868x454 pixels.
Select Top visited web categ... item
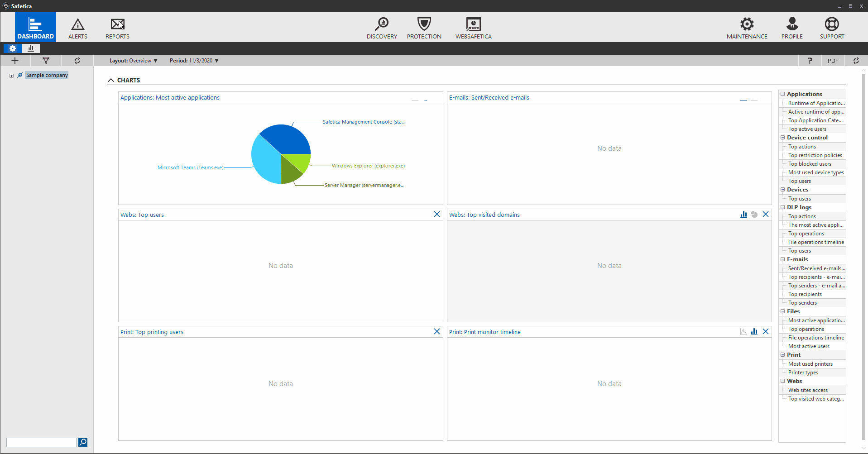(x=816, y=399)
